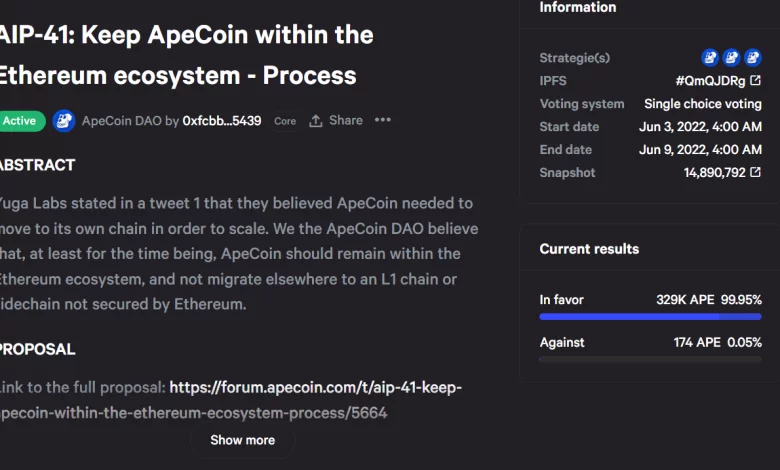Click the first strategy icon
Image resolution: width=780 pixels, height=470 pixels.
coord(710,58)
